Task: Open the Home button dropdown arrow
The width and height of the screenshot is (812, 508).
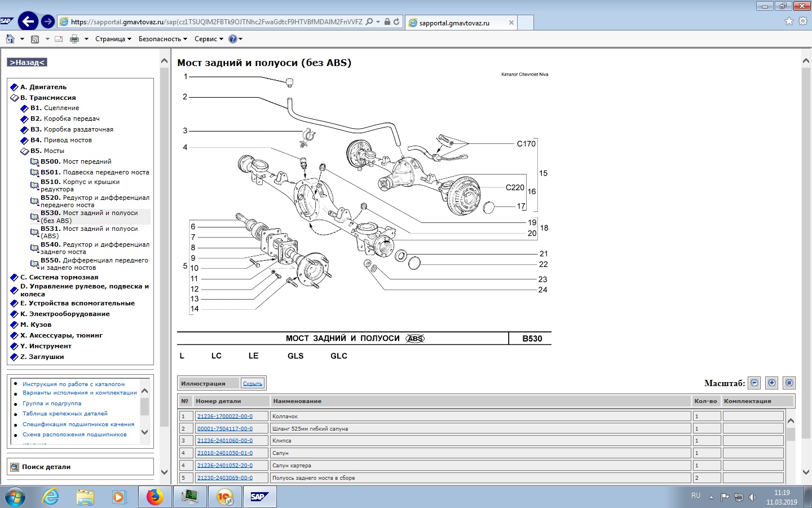Action: [x=22, y=39]
